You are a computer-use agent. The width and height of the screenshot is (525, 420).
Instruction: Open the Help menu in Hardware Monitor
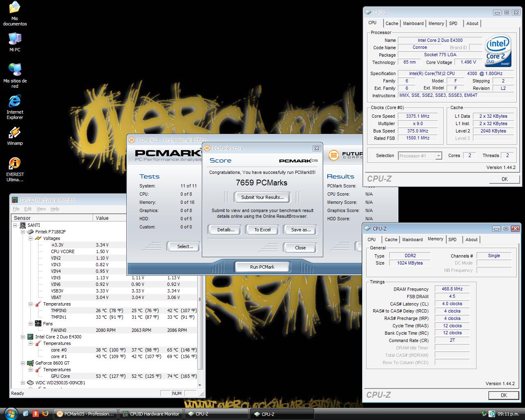coord(55,209)
